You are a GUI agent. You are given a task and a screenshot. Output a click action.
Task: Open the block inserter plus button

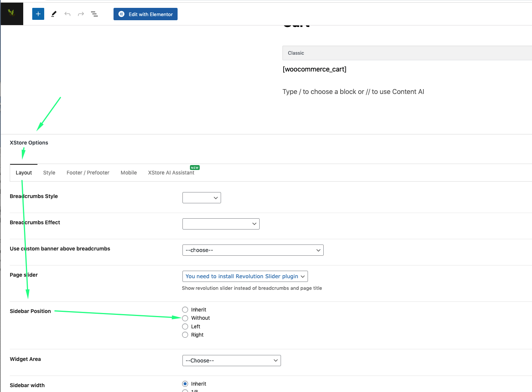[x=38, y=14]
